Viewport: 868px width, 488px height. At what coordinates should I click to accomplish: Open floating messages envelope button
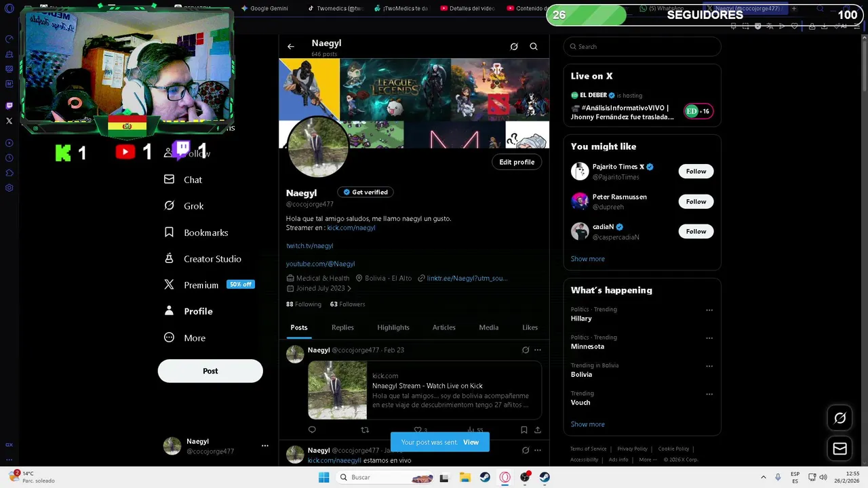[840, 449]
